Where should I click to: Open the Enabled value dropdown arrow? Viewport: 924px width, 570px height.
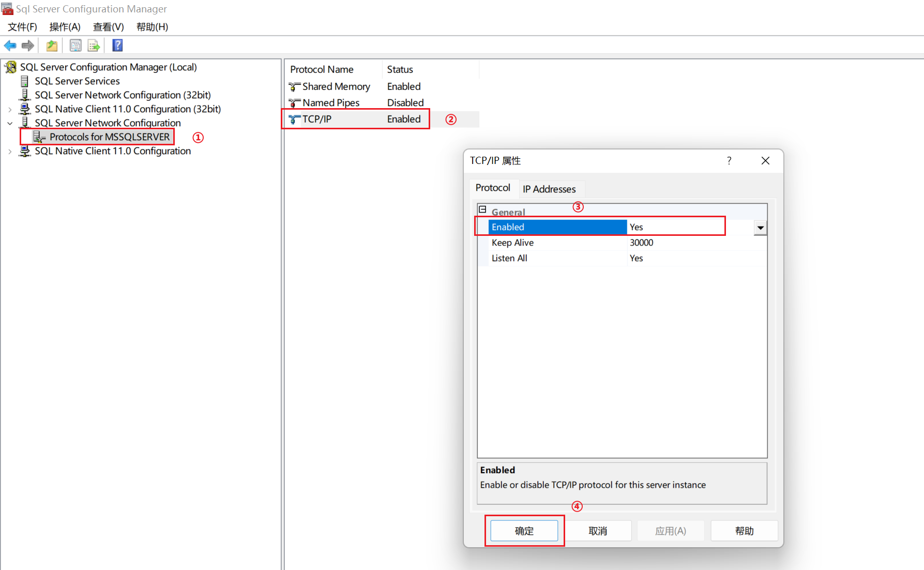[760, 228]
